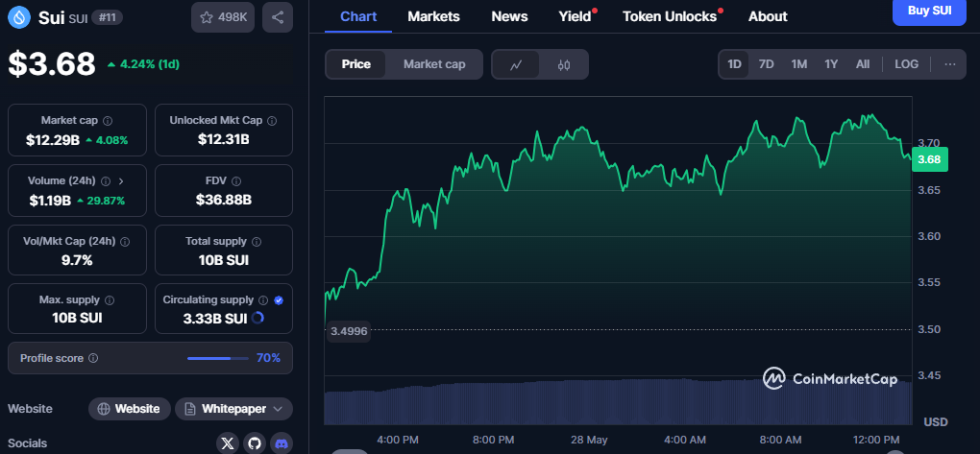
Task: Add Sui to watchlist via star button
Action: tap(223, 17)
